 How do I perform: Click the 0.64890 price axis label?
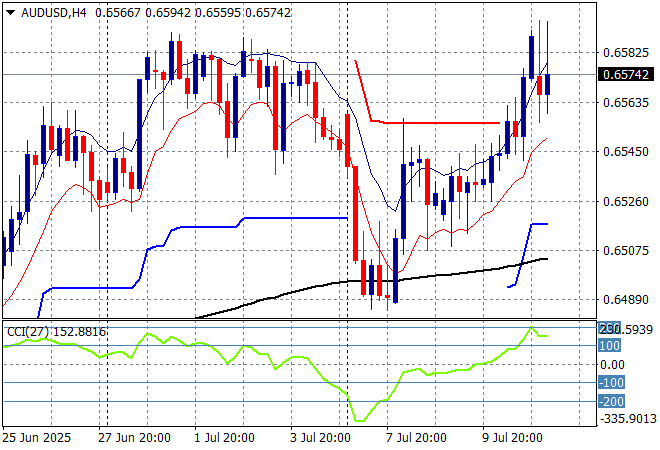[627, 299]
